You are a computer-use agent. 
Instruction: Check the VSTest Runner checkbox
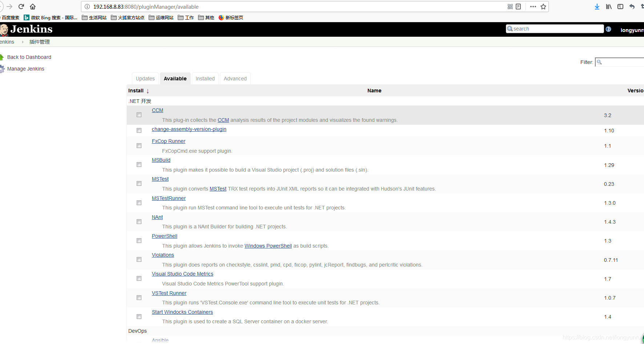tap(139, 298)
